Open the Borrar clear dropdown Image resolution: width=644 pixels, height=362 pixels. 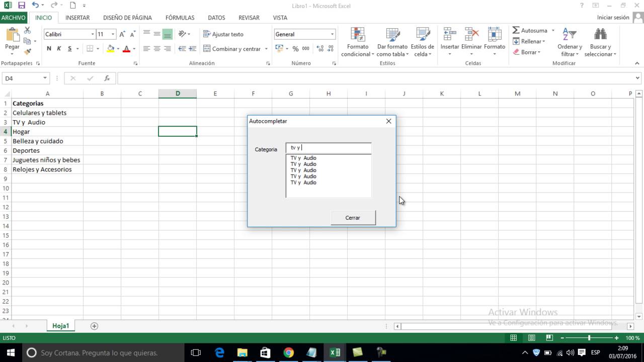click(527, 52)
